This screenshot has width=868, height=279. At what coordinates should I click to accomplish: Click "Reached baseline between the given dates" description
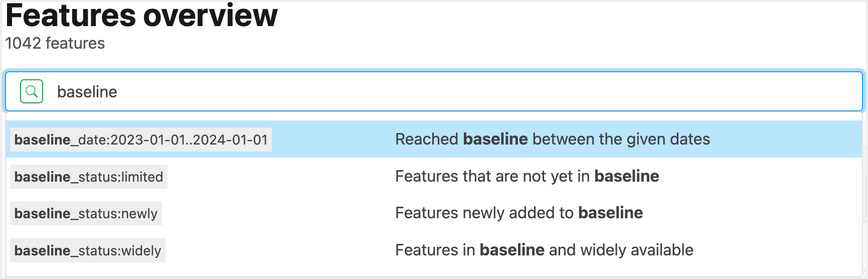click(x=552, y=139)
